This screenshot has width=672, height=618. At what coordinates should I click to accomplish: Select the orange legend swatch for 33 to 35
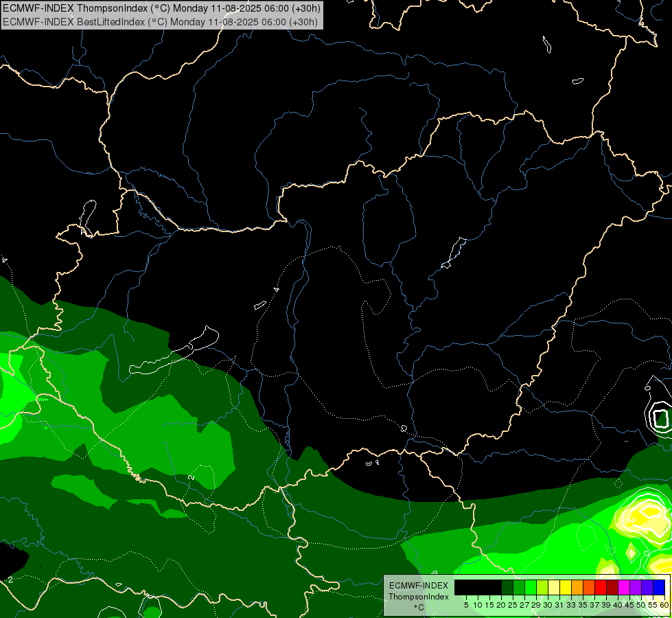[x=577, y=587]
